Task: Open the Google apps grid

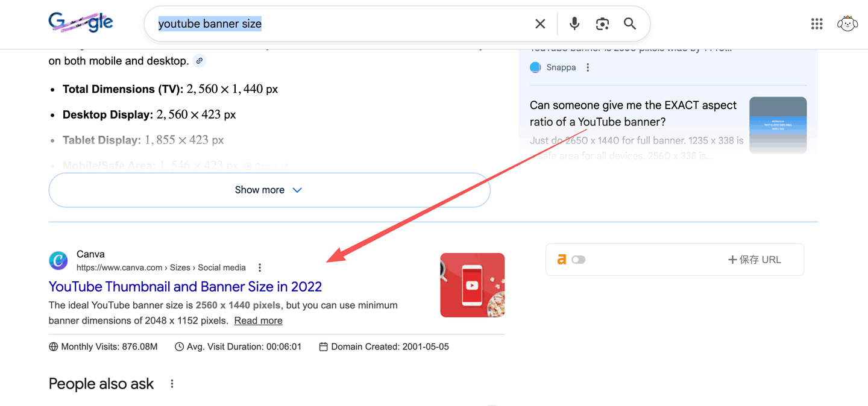Action: 817,23
